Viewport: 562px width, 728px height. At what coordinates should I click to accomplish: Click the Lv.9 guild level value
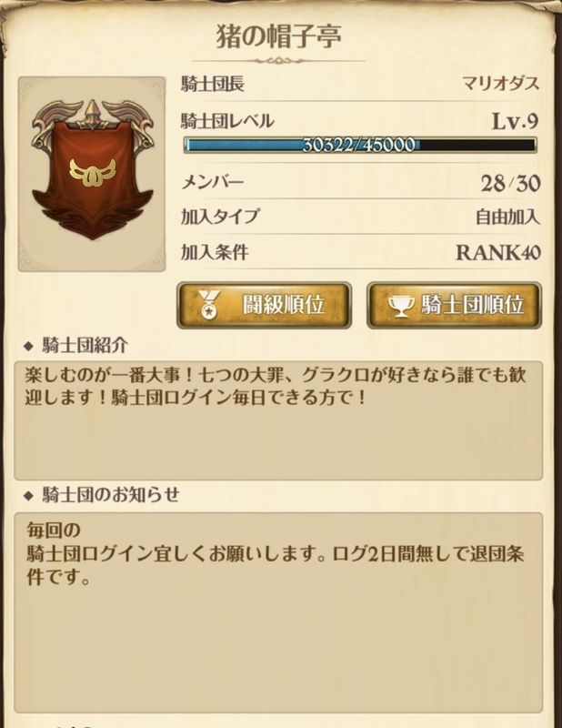[x=515, y=122]
